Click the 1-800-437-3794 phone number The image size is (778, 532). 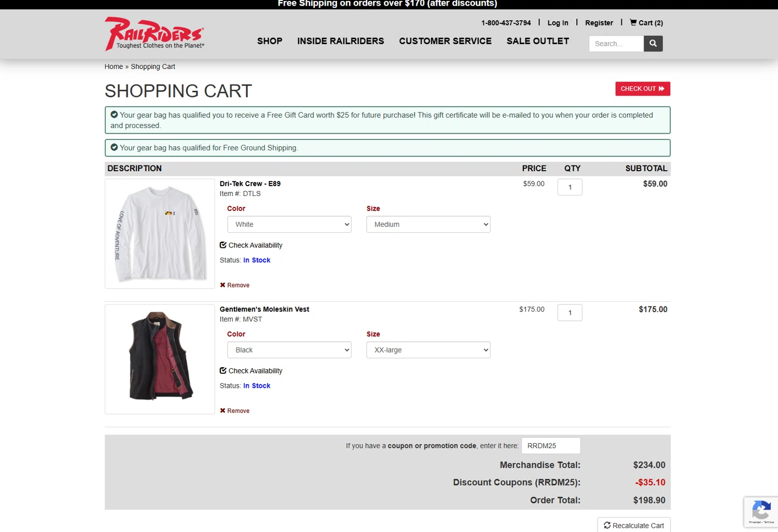506,23
